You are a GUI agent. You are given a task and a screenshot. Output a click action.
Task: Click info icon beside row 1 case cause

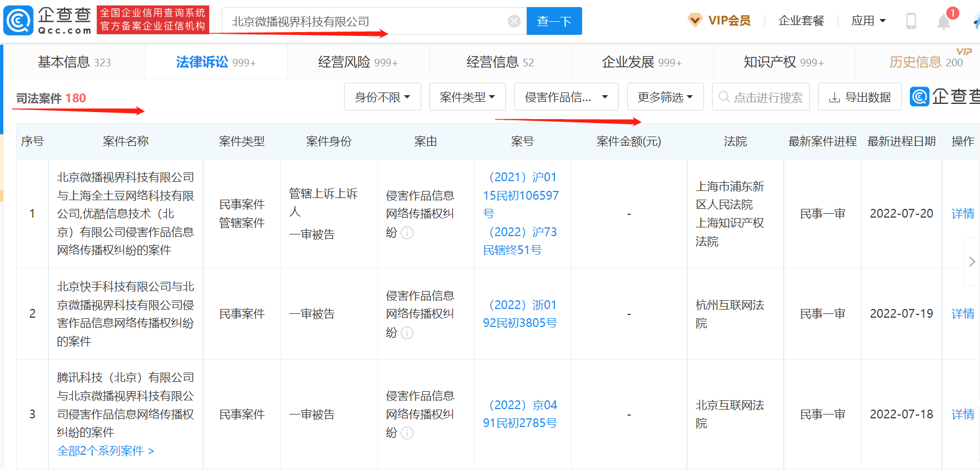[x=407, y=233]
